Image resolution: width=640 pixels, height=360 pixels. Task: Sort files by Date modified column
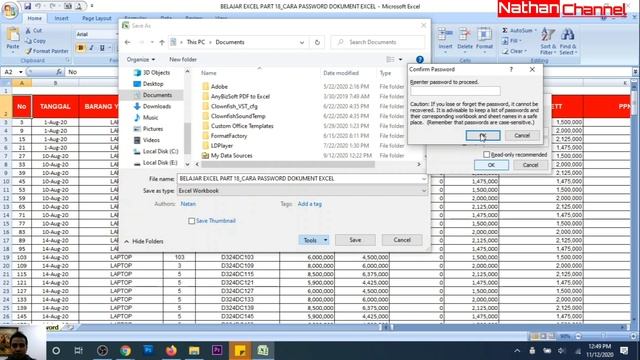341,73
